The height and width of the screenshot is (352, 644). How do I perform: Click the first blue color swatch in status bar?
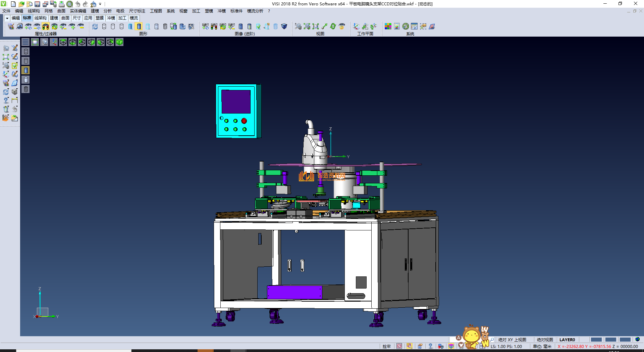tap(596, 340)
